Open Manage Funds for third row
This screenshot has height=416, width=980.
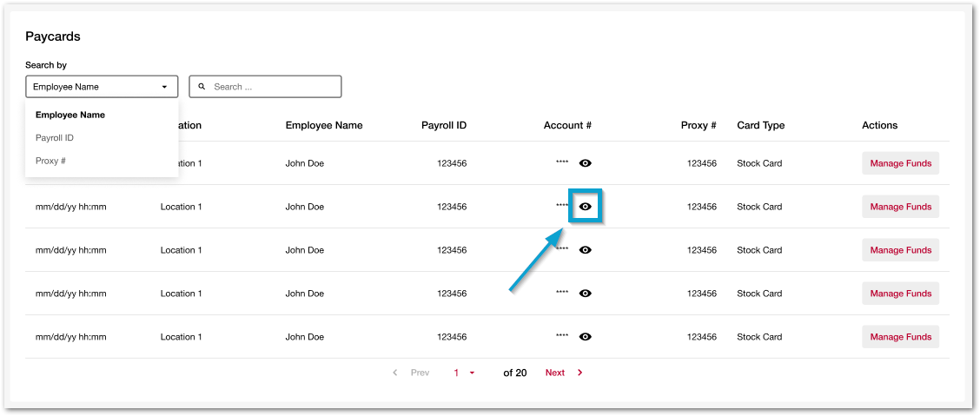click(x=900, y=250)
